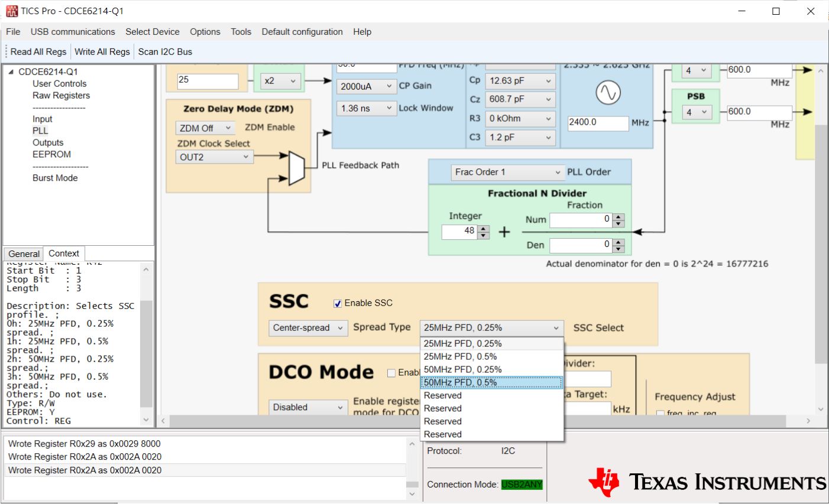Open the Help menu
The image size is (829, 504).
click(x=362, y=32)
